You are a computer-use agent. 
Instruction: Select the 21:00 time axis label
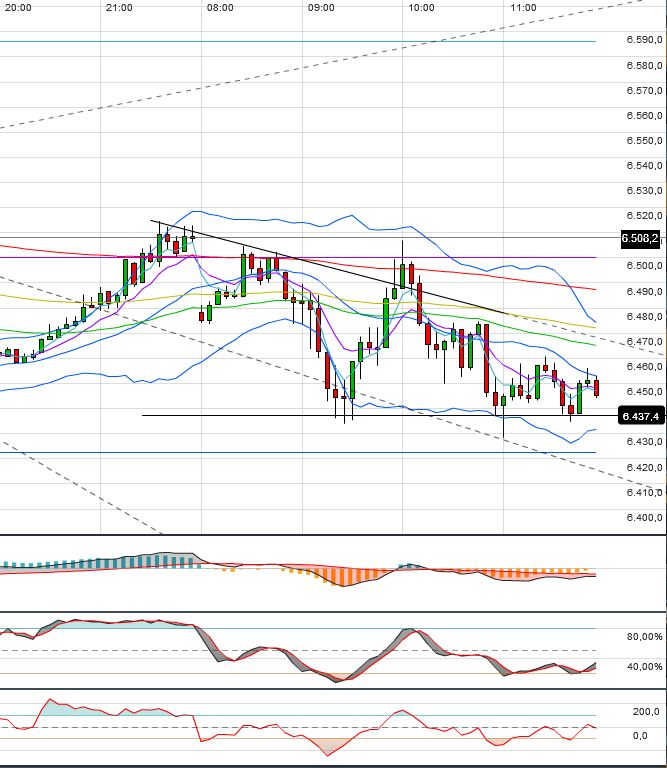coord(119,8)
